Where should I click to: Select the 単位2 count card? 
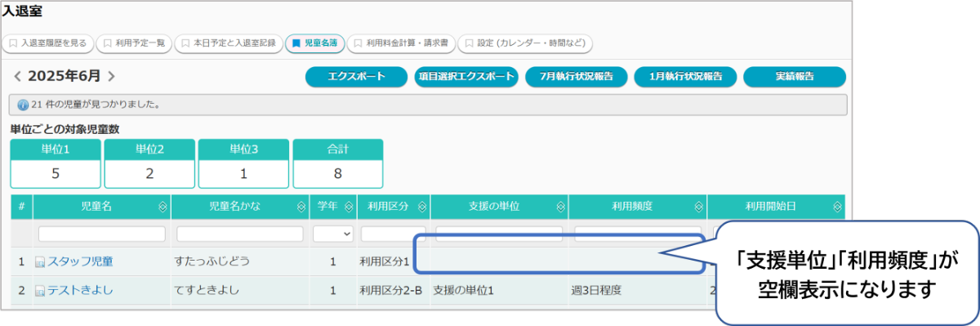click(x=149, y=163)
